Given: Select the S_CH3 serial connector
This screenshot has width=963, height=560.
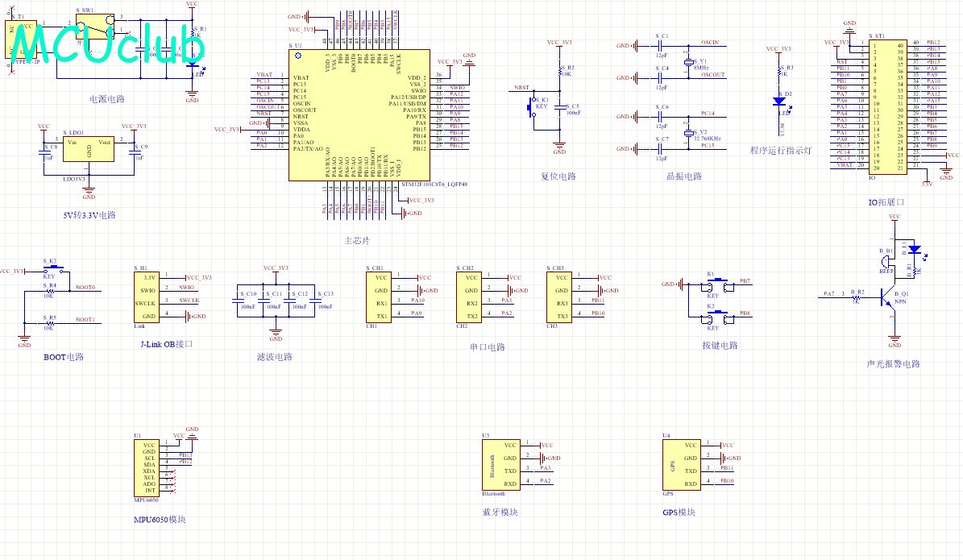Looking at the screenshot, I should click(x=559, y=297).
